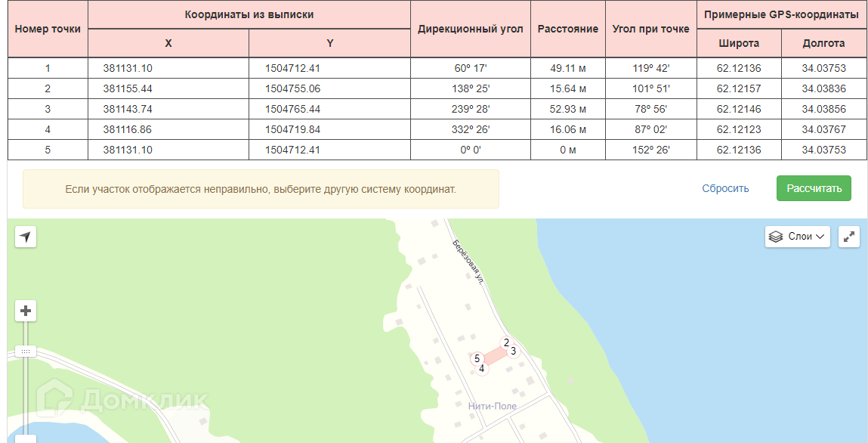Click the yellow coordinate system warning notice

pos(261,189)
